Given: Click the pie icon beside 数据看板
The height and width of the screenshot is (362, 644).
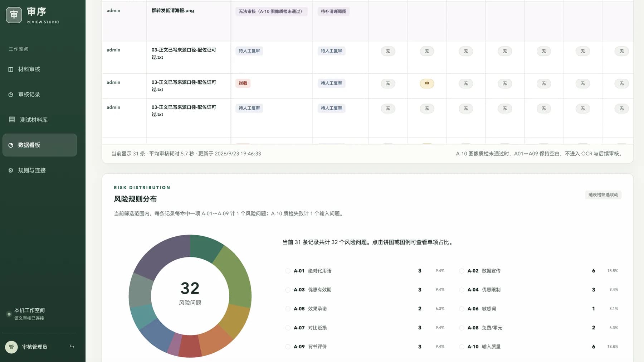Looking at the screenshot, I should 11,145.
